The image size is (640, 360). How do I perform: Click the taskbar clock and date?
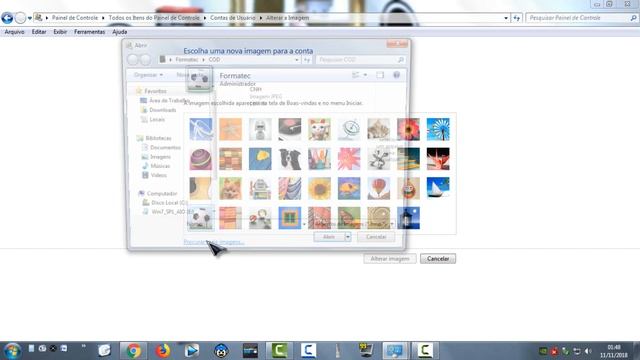(613, 351)
